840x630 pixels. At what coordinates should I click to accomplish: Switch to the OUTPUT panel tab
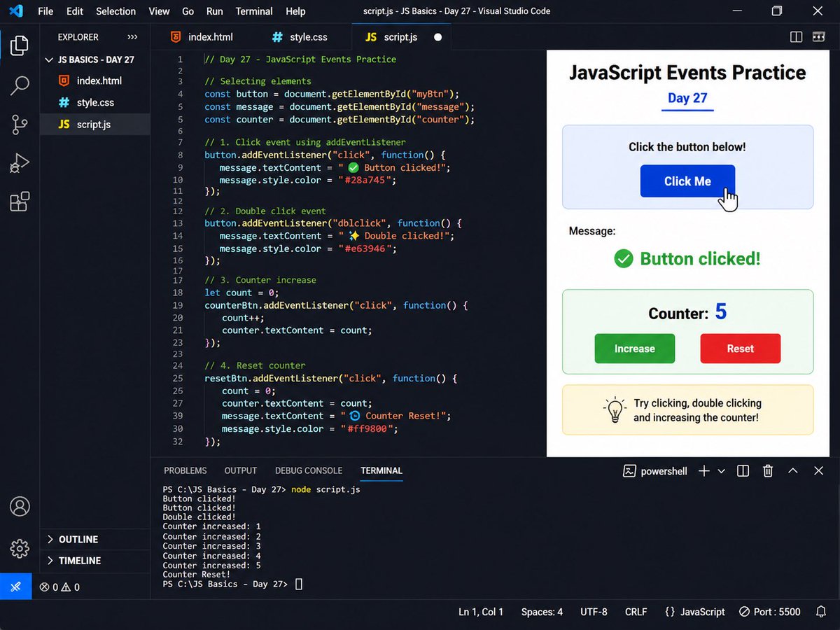click(x=241, y=471)
